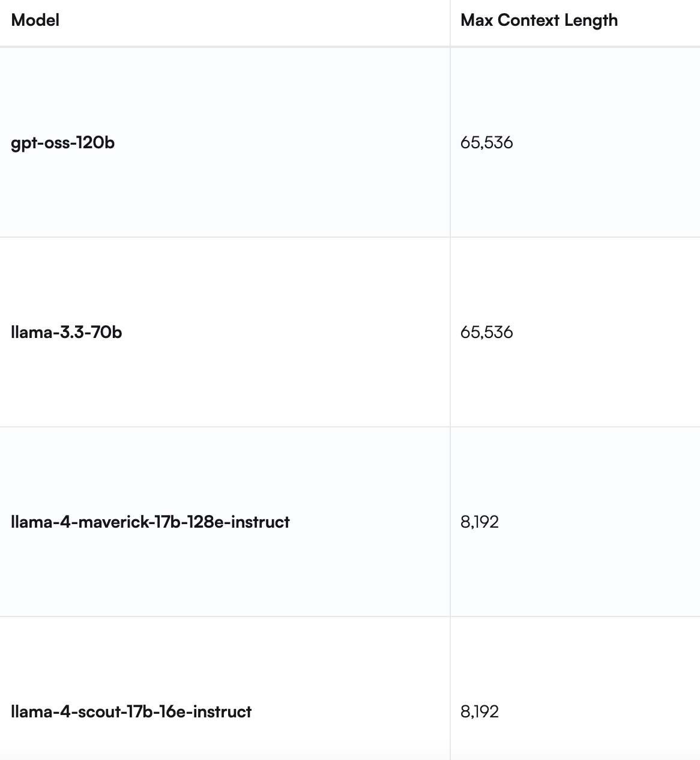Screen dimensions: 700x760
Task: Click the llama-4-scout table row background
Action: point(350,689)
